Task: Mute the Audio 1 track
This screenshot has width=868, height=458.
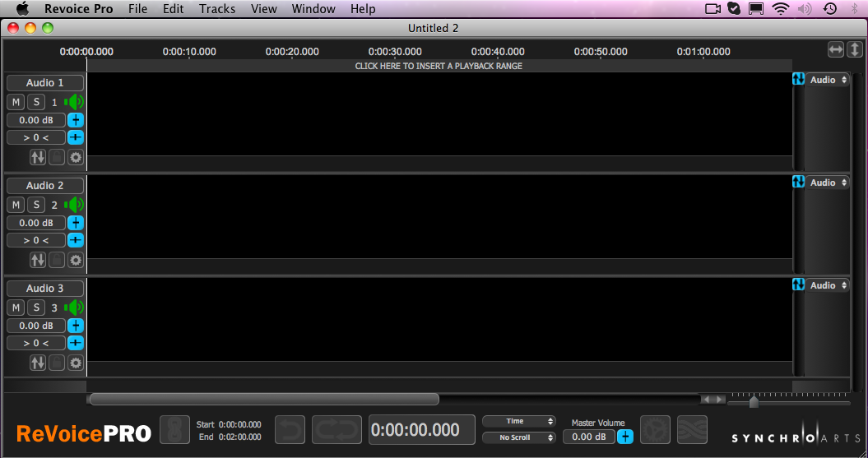Action: (x=16, y=102)
